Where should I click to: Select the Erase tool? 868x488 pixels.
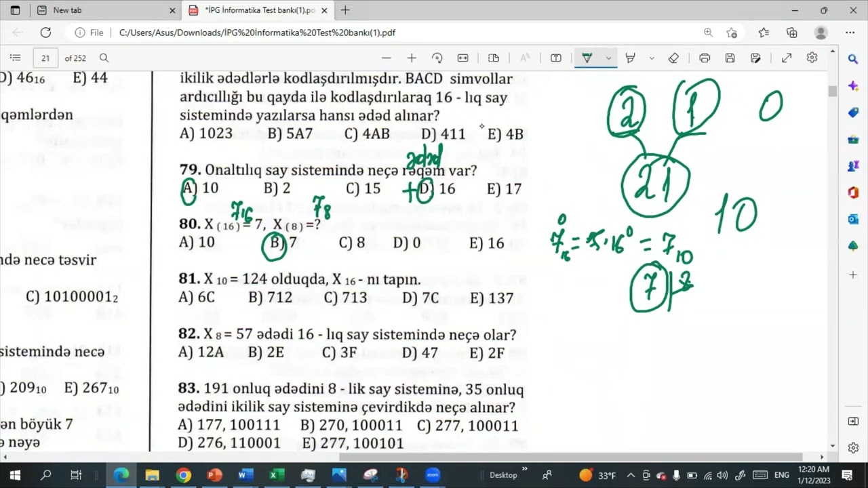[673, 58]
